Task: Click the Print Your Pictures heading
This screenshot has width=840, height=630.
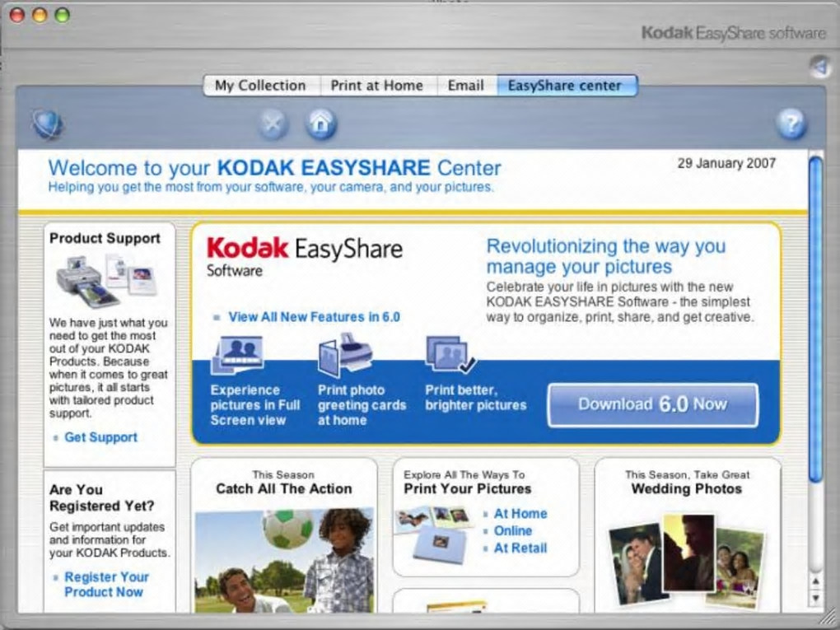Action: [x=467, y=488]
